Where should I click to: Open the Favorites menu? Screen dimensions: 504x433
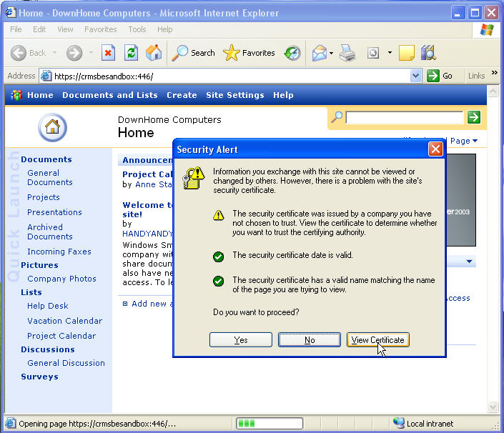pyautogui.click(x=101, y=29)
